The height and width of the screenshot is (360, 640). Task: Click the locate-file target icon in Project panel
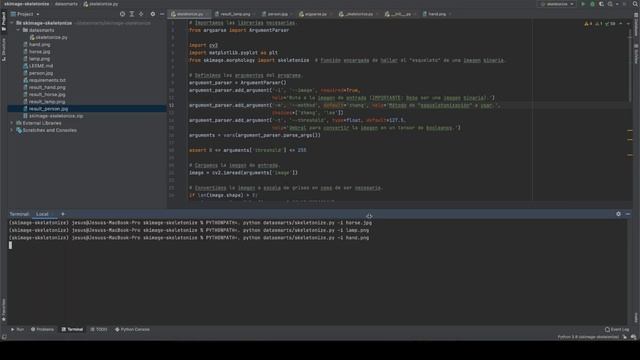(x=122, y=14)
